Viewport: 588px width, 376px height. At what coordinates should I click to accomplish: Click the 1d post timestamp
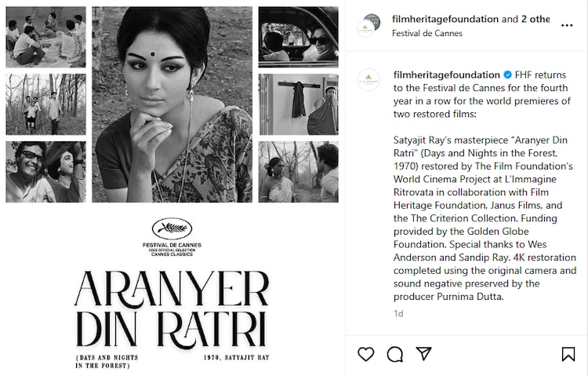click(398, 313)
